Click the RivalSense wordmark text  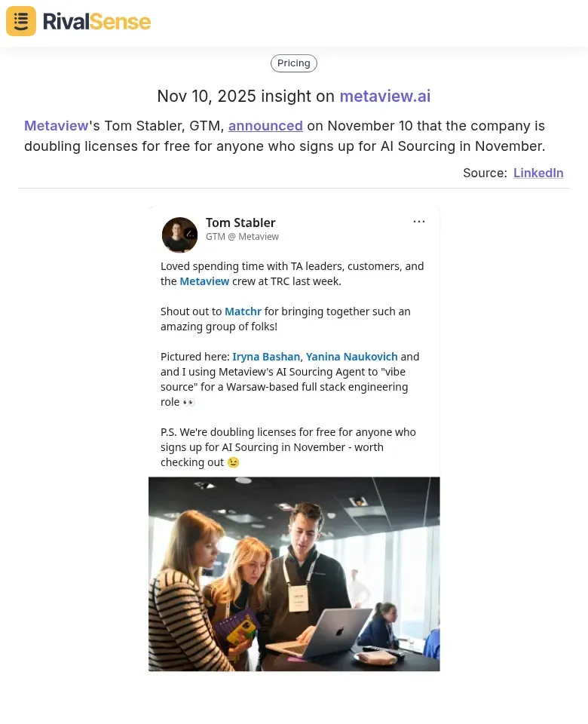tap(96, 21)
